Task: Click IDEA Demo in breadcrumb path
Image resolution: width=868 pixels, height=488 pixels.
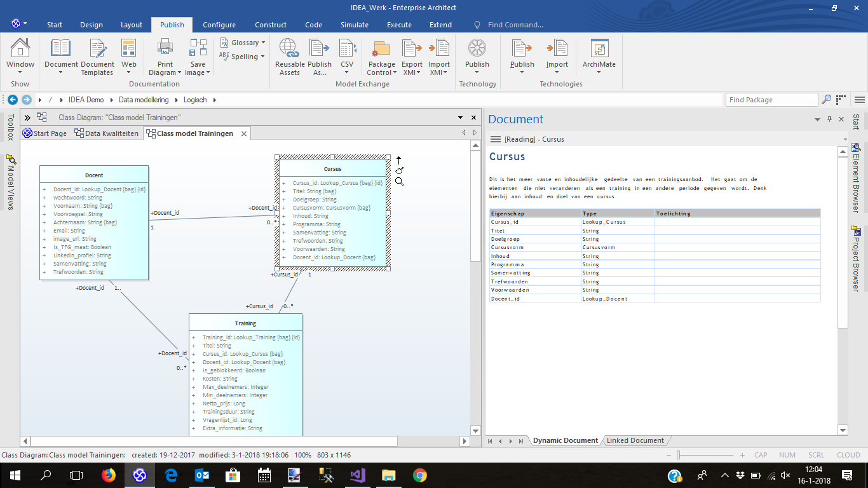Action: click(86, 100)
